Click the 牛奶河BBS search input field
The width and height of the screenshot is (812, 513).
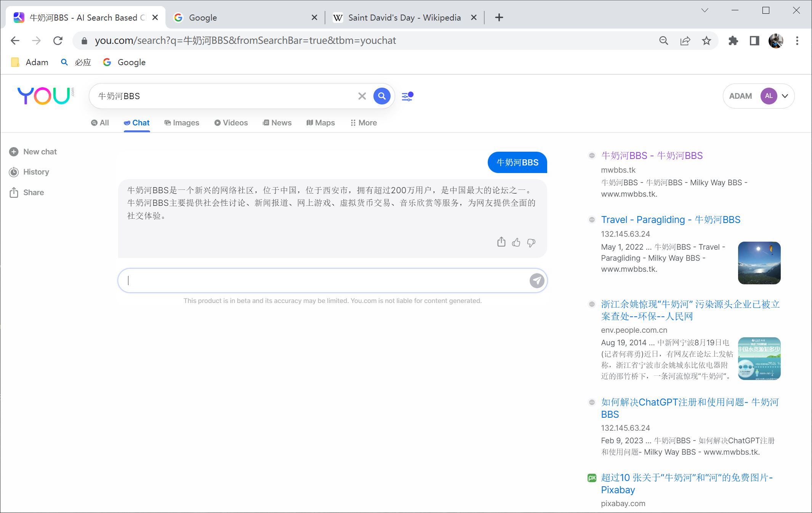pos(225,96)
